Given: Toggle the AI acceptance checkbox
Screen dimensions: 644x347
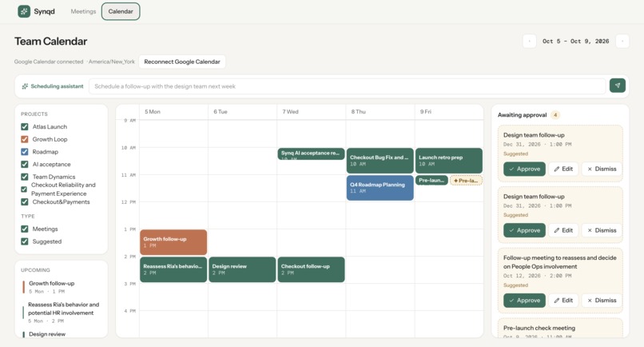Looking at the screenshot, I should click(25, 164).
